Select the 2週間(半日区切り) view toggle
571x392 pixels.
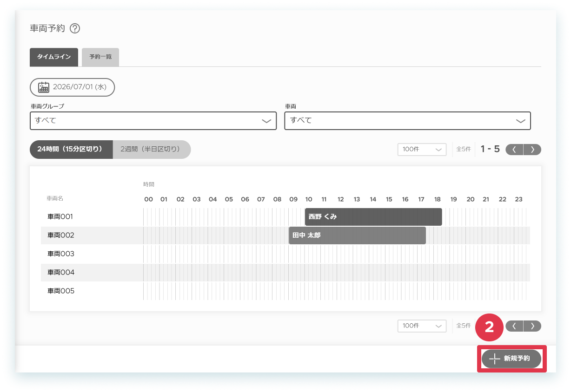coord(152,150)
